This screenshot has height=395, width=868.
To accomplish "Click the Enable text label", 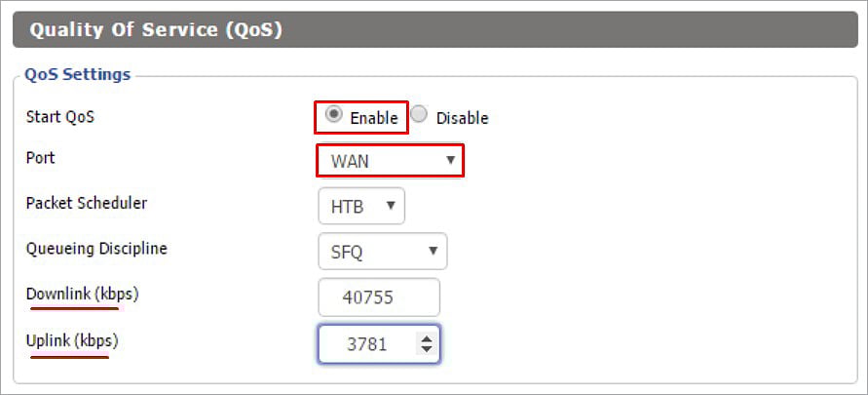I will (x=374, y=118).
